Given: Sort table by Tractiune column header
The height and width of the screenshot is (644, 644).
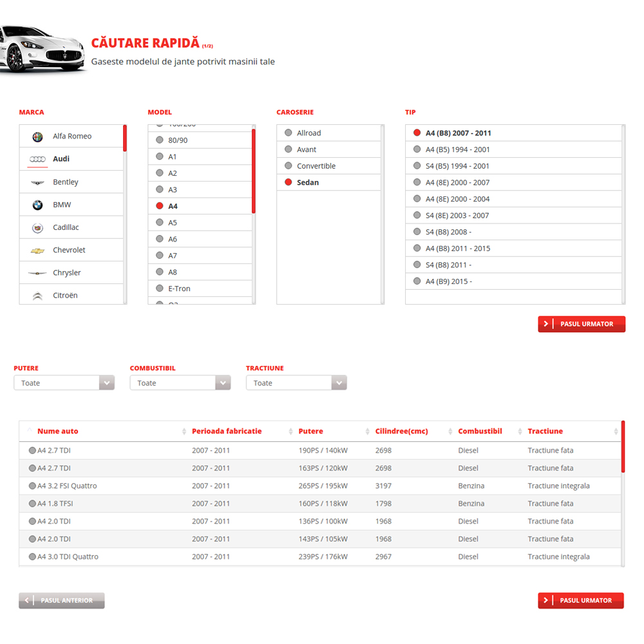Looking at the screenshot, I should tap(545, 431).
